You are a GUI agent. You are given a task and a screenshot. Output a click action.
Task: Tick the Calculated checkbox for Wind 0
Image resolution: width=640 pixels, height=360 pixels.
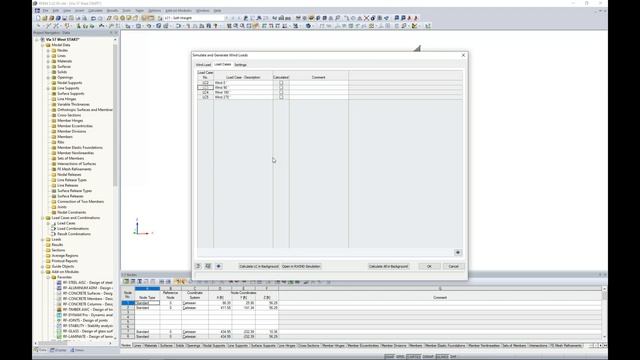pyautogui.click(x=281, y=83)
